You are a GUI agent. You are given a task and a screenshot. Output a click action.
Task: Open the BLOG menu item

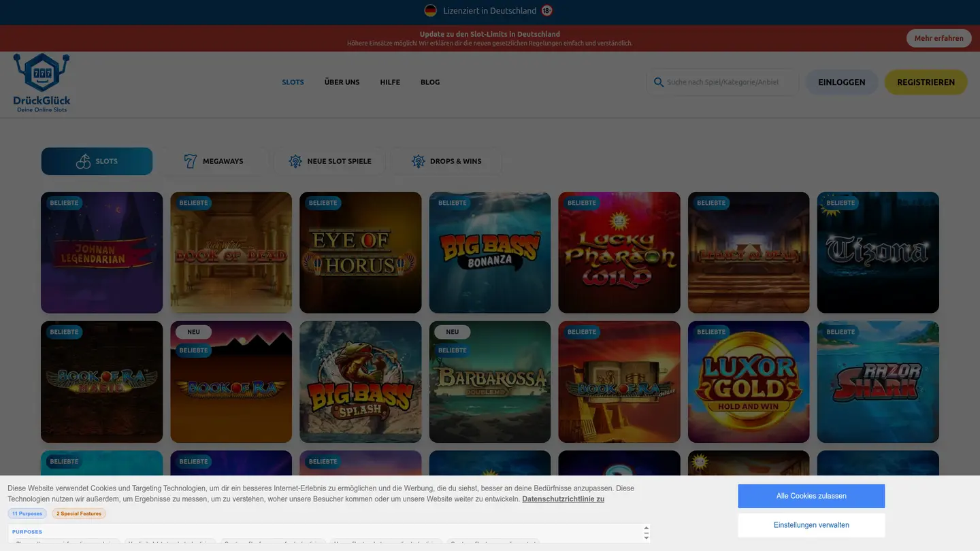click(430, 82)
